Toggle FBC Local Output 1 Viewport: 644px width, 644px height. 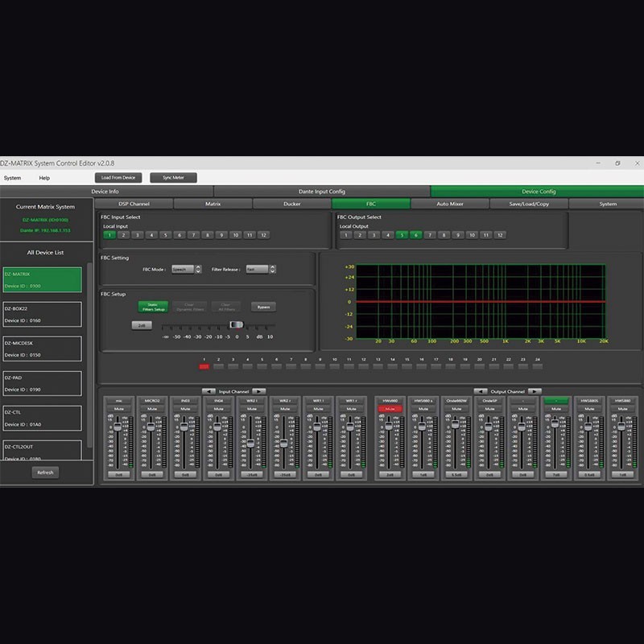(x=346, y=235)
